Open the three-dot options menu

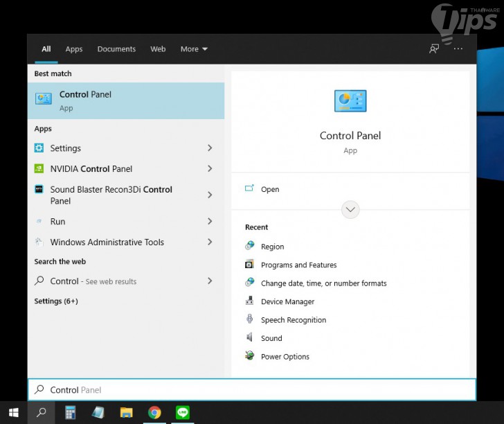tap(458, 49)
